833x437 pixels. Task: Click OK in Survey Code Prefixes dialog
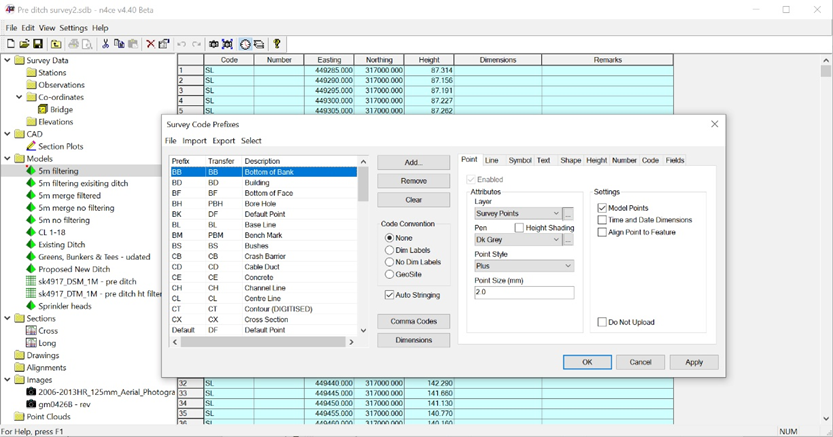tap(587, 362)
